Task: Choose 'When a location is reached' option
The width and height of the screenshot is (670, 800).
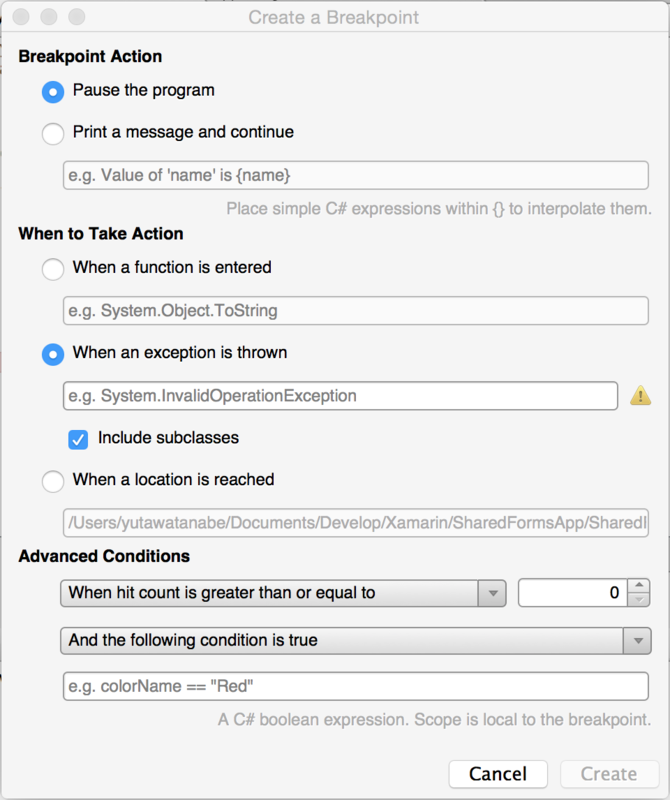Action: coord(53,481)
